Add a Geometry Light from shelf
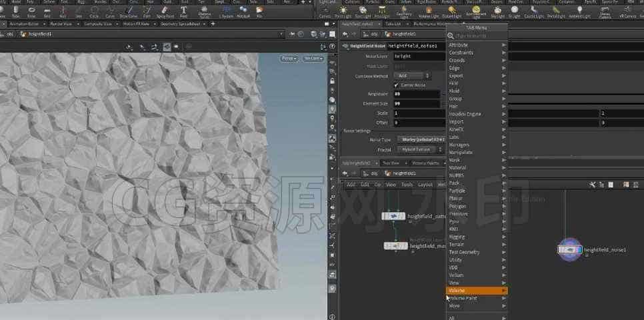The image size is (644, 320). [404, 12]
